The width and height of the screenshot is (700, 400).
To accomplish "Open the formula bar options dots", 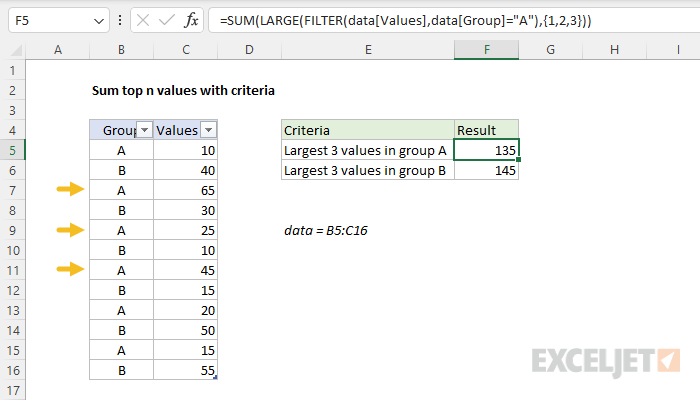I will (x=120, y=20).
